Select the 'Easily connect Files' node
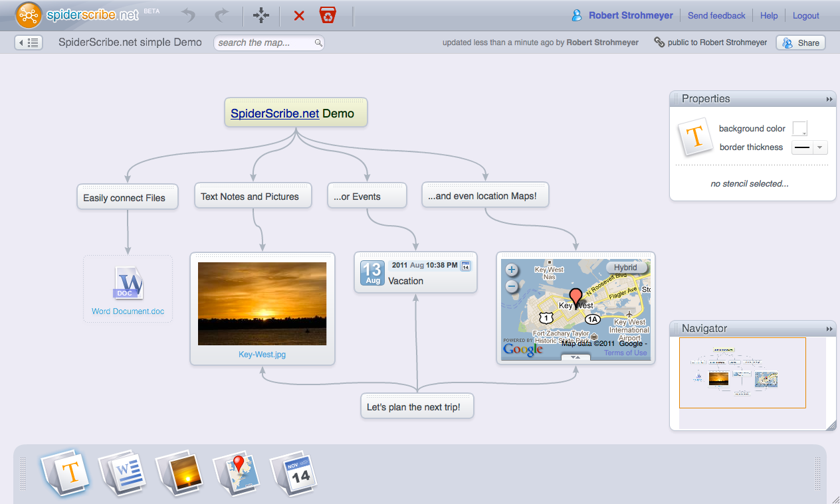The height and width of the screenshot is (504, 840). (128, 197)
